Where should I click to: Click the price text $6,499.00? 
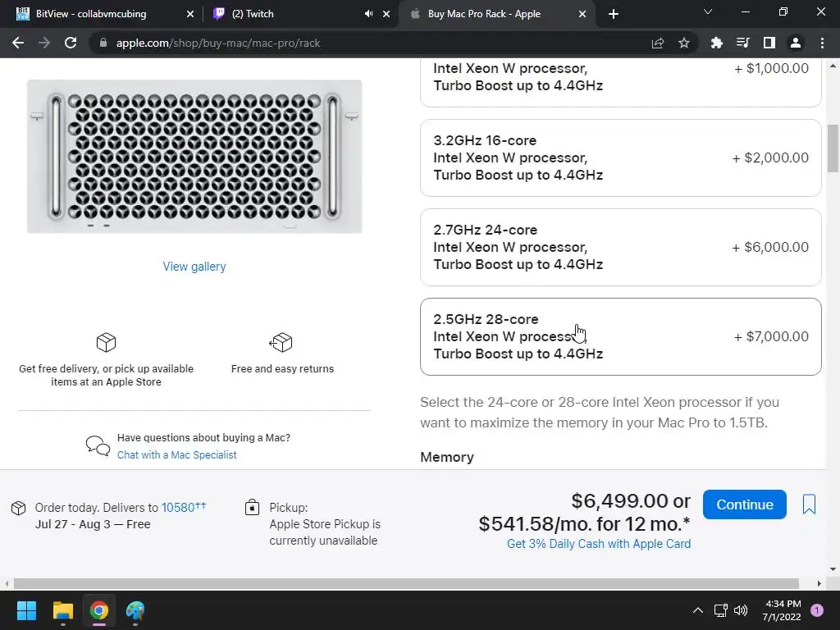point(619,501)
